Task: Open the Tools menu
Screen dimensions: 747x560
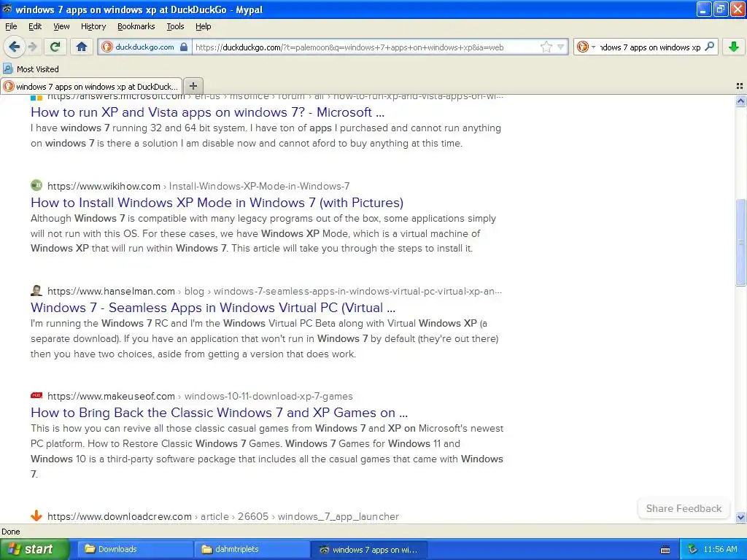Action: pyautogui.click(x=175, y=26)
